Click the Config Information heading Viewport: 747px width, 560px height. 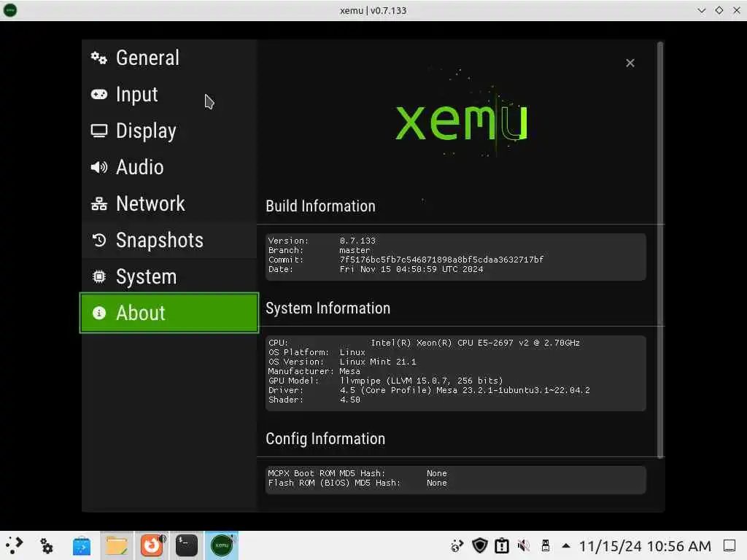point(325,438)
